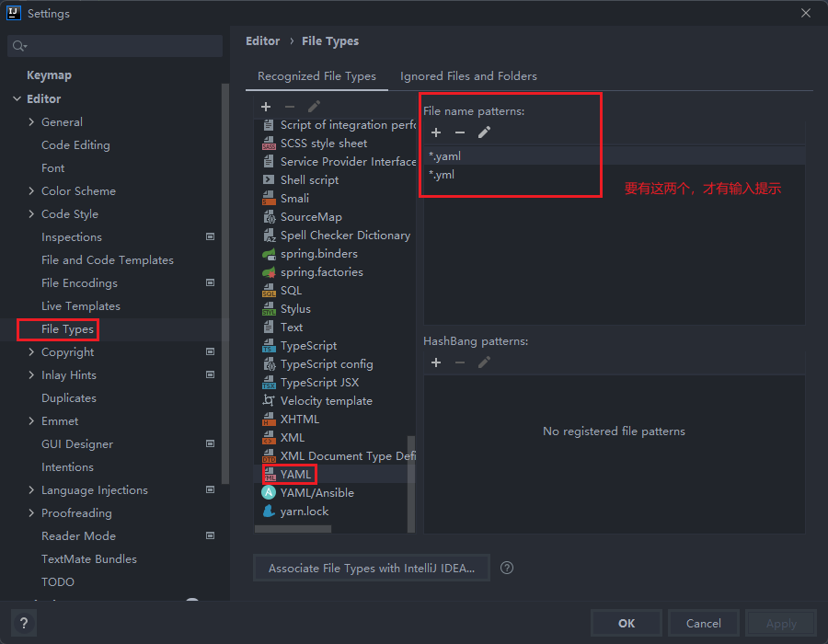Edit the selected recognized file type

pyautogui.click(x=314, y=107)
